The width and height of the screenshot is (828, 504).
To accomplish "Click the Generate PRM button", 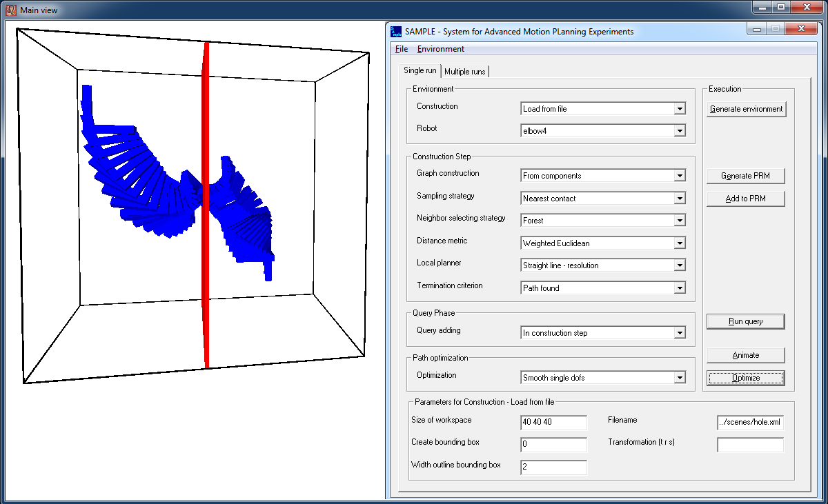I will tap(746, 176).
